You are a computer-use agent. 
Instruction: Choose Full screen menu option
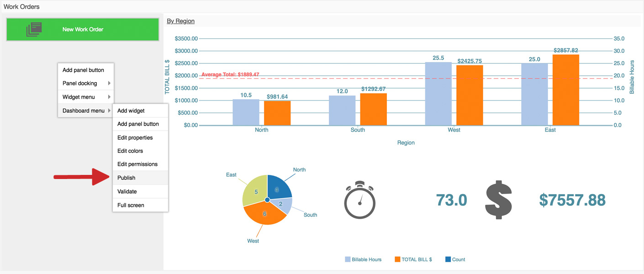coord(131,205)
